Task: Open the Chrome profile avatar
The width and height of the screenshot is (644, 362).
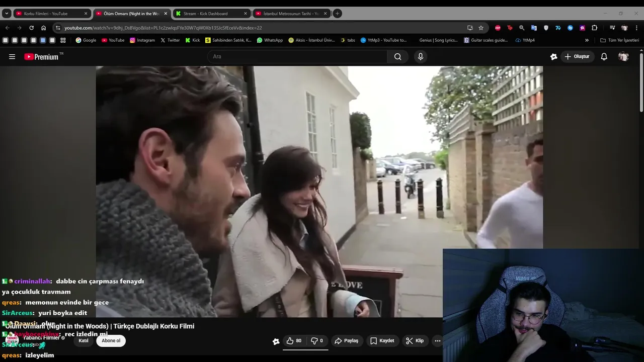Action: [624, 28]
